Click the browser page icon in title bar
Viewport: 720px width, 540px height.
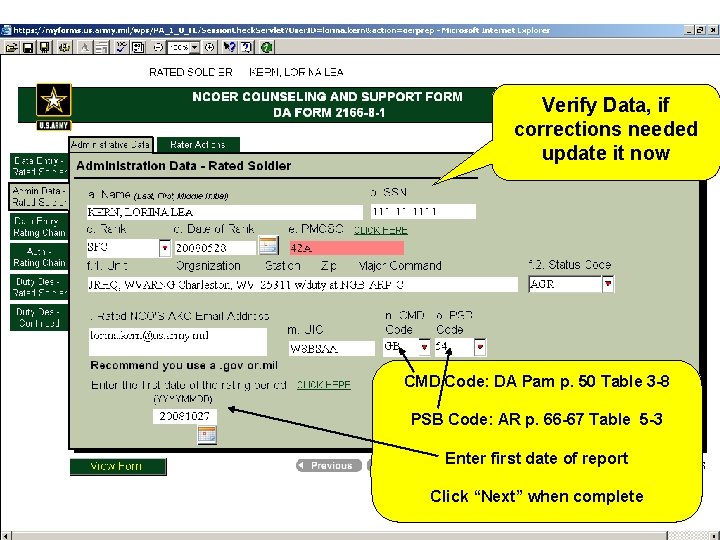pyautogui.click(x=6, y=30)
